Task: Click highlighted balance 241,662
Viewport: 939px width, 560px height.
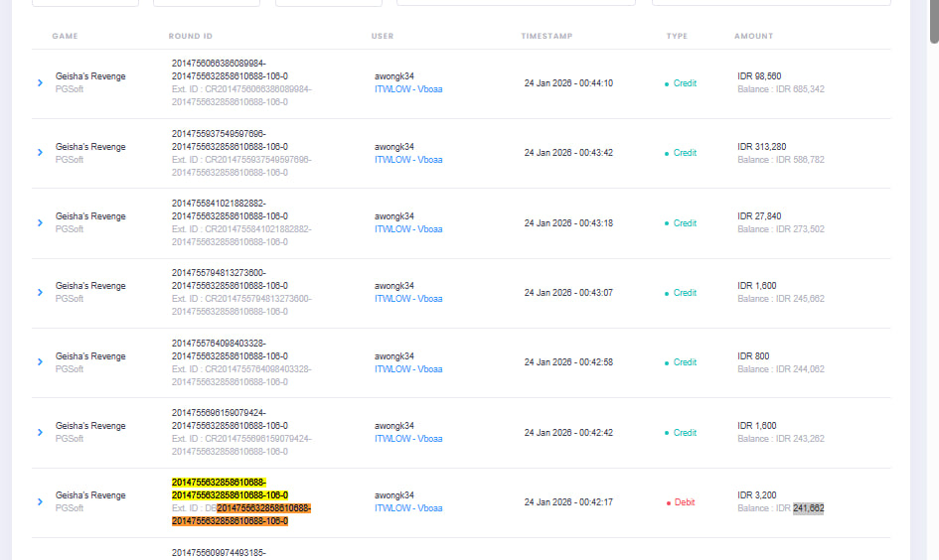Action: [x=809, y=508]
